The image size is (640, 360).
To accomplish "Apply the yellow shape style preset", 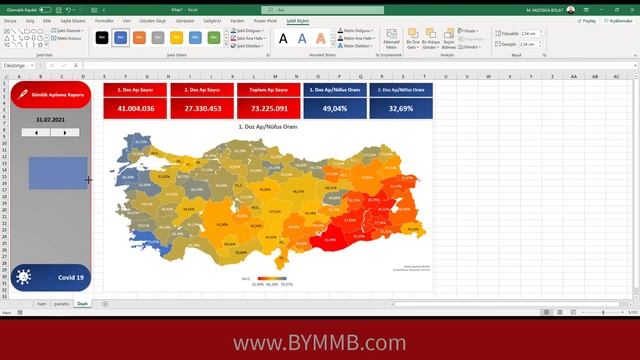I will 176,38.
